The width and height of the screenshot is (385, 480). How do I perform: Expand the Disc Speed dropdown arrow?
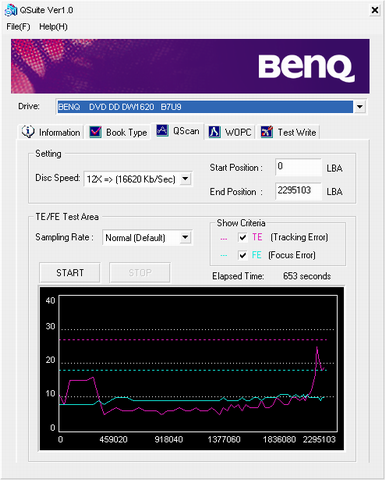tap(185, 179)
